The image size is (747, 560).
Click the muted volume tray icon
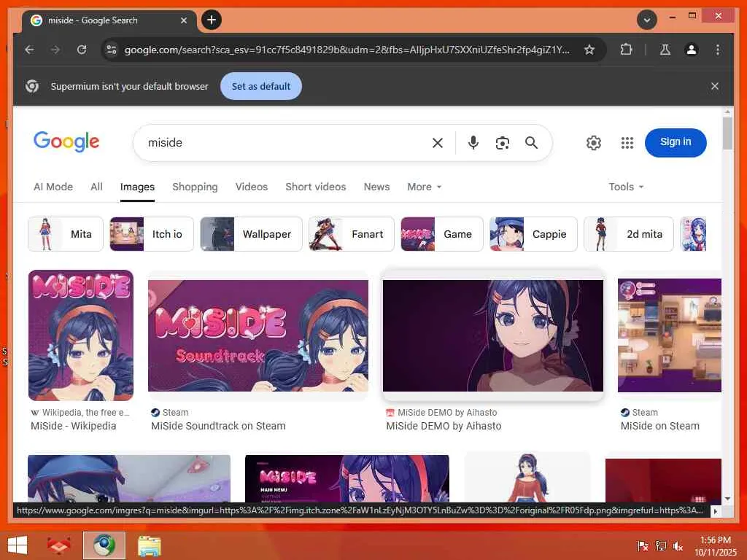pos(678,545)
